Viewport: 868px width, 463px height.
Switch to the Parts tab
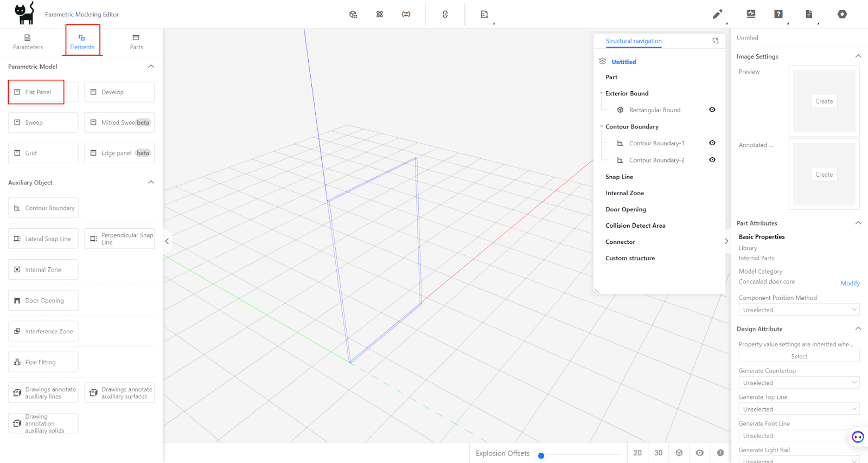pyautogui.click(x=136, y=42)
